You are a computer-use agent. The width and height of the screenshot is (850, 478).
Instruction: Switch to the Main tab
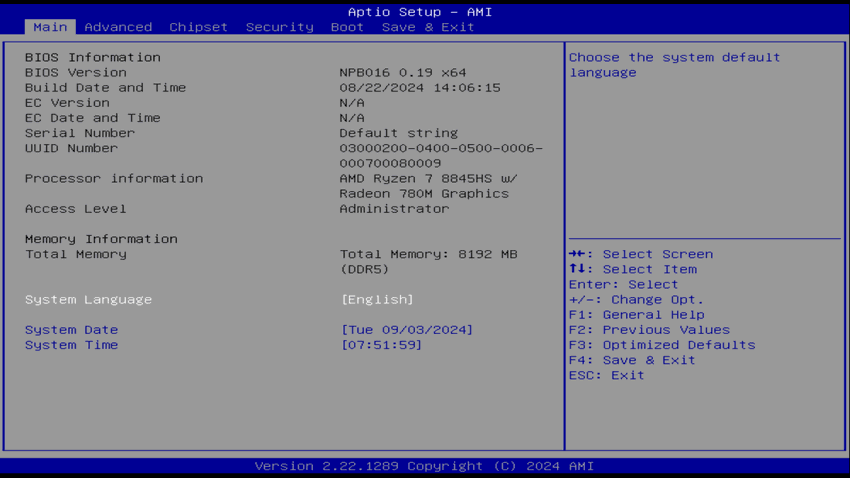(x=50, y=27)
